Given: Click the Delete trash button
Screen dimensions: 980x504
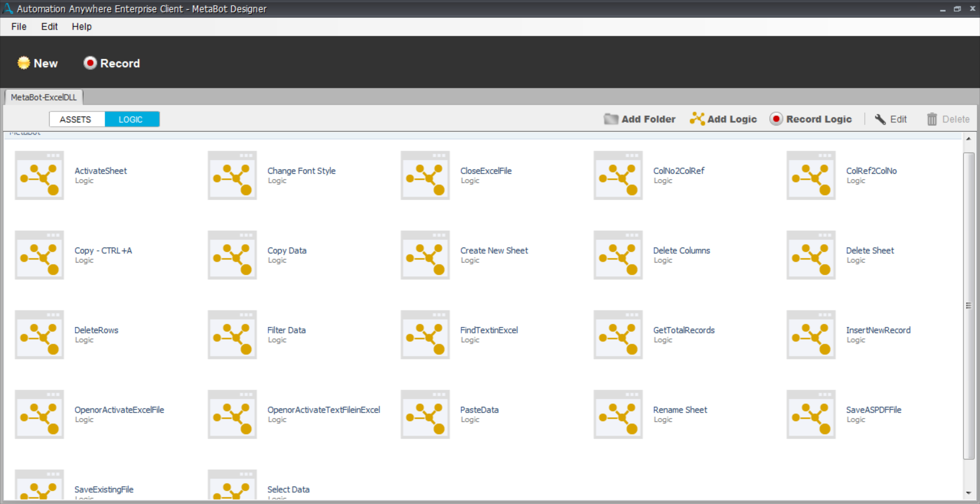Looking at the screenshot, I should click(948, 119).
